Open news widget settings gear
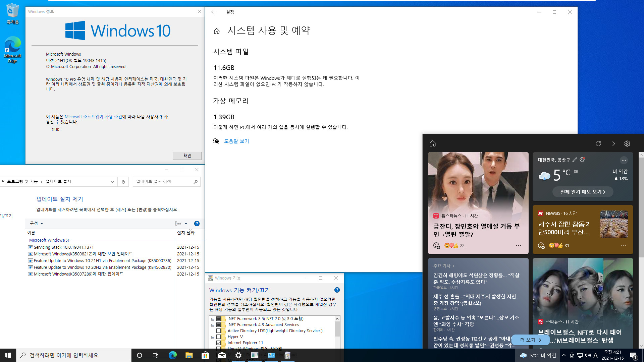The height and width of the screenshot is (362, 644). click(x=627, y=143)
